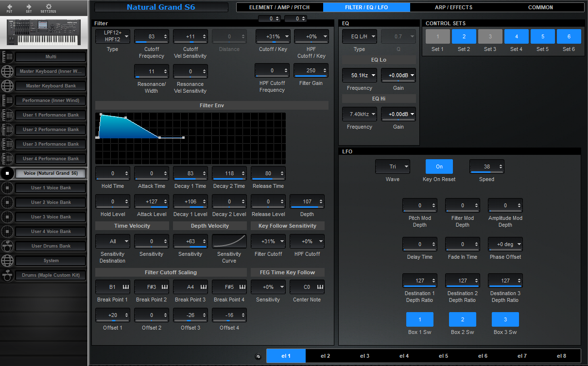Click the Depth Velocity Sensitivity Curve display
Screen dimensions: 588x366
point(229,241)
